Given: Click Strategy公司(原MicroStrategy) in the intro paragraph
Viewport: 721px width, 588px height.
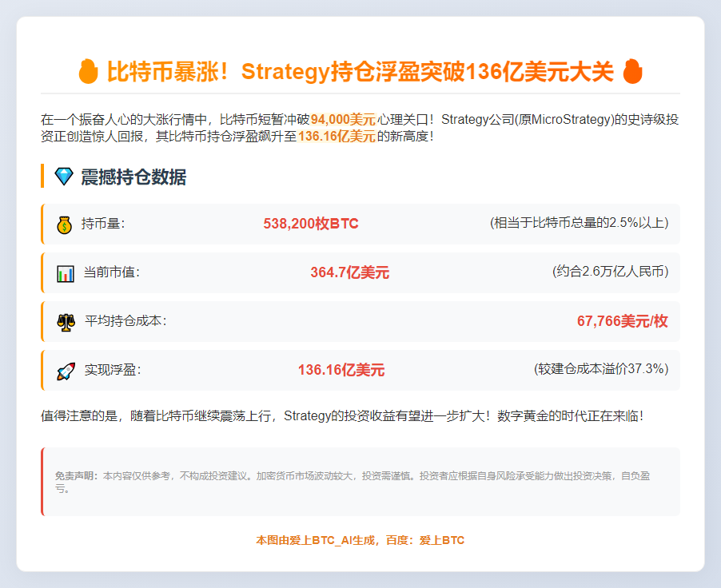Looking at the screenshot, I should pyautogui.click(x=528, y=120).
